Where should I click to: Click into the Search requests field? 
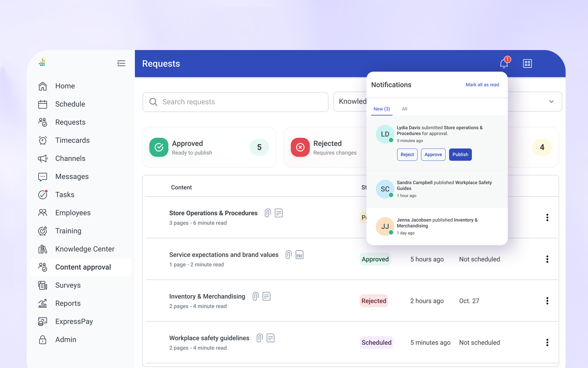pos(235,102)
